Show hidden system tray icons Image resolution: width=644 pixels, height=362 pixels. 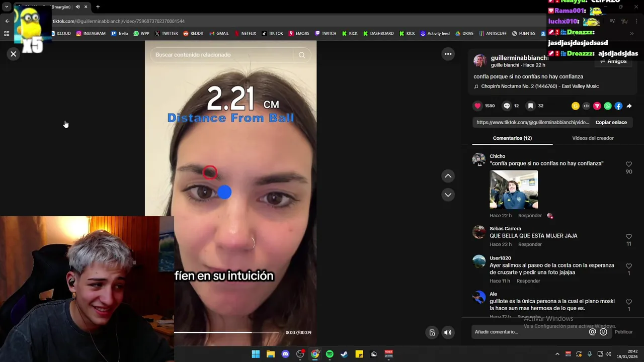click(557, 354)
